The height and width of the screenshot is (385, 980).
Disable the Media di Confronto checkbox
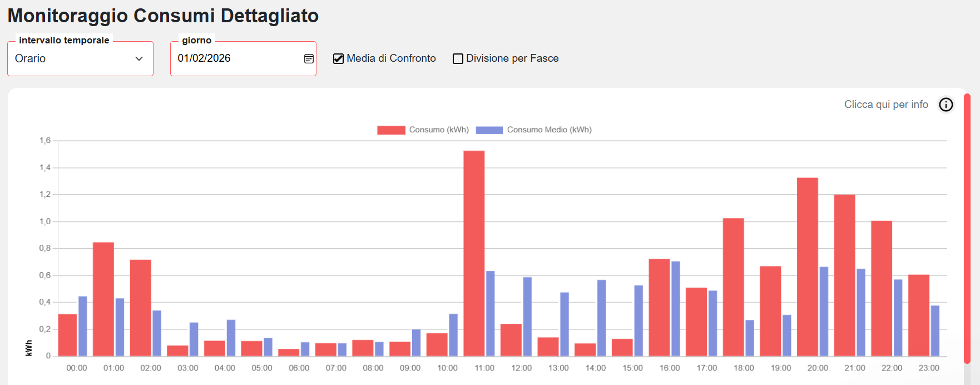pos(338,59)
